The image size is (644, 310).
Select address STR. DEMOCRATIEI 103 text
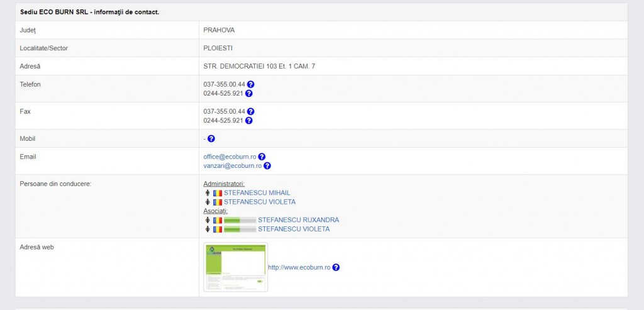[259, 66]
